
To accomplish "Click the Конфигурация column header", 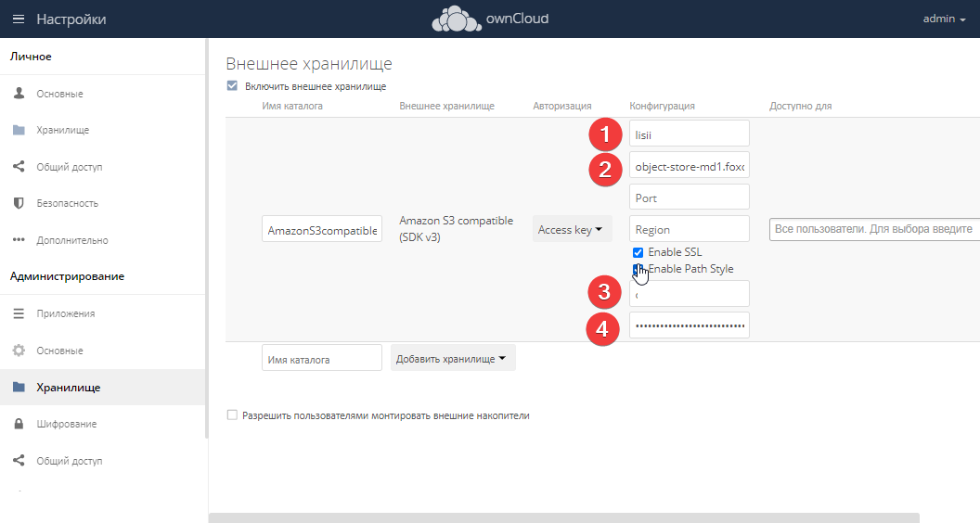I will pos(662,106).
